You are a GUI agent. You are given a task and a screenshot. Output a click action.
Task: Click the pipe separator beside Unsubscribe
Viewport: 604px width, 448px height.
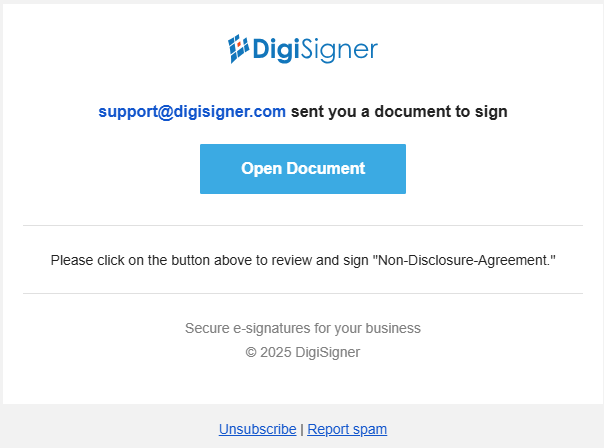click(x=302, y=429)
